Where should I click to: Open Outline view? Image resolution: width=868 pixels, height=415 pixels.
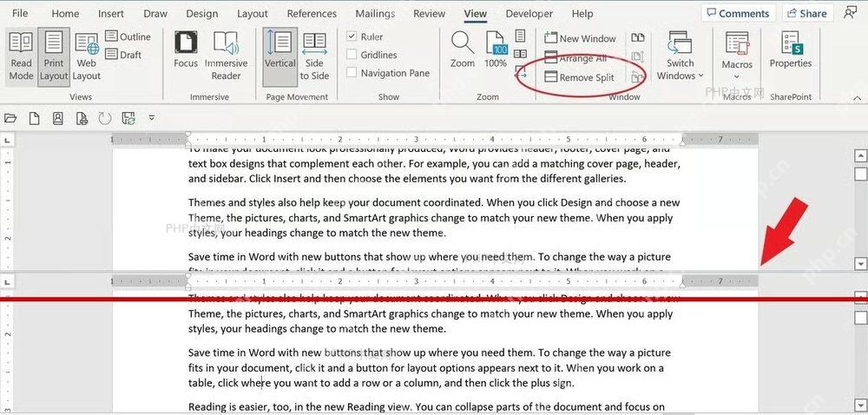128,36
